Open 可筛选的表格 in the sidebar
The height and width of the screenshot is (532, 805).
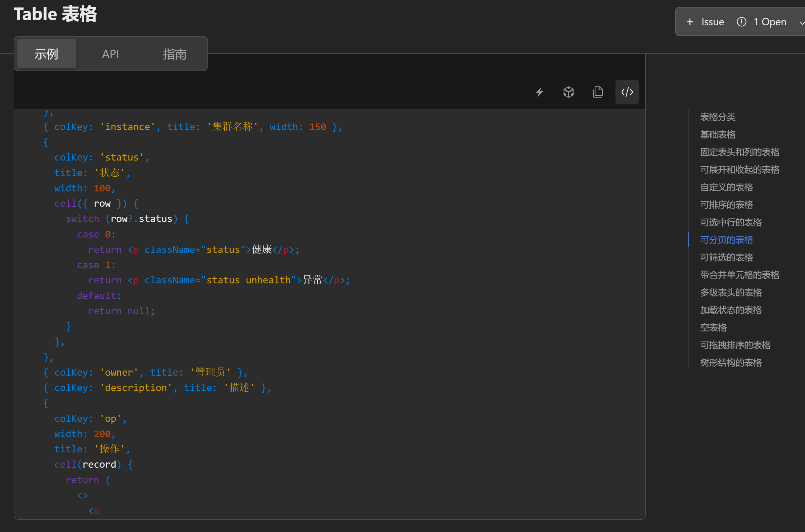click(726, 257)
